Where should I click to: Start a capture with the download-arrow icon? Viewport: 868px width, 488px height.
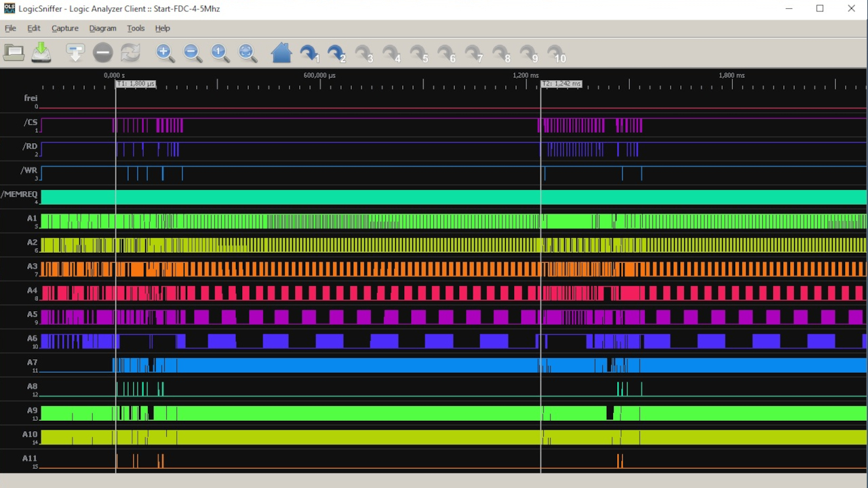pyautogui.click(x=75, y=52)
